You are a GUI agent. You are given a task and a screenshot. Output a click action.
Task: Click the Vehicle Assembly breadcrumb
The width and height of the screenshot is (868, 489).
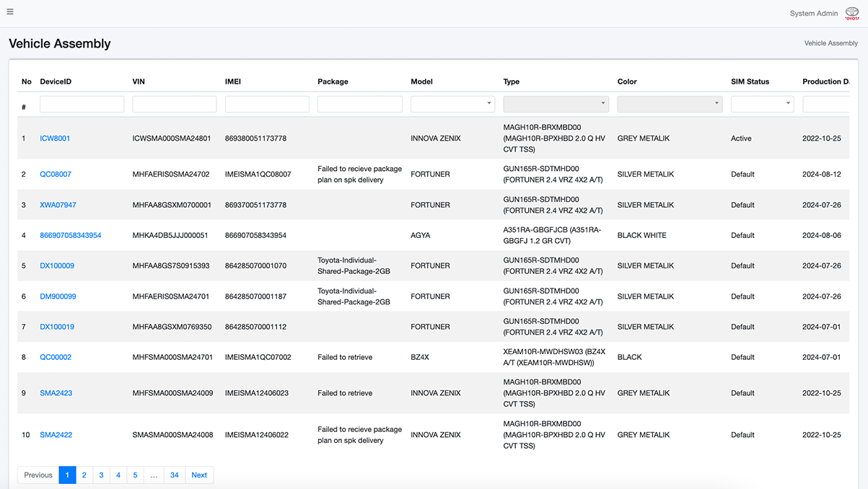pyautogui.click(x=830, y=43)
